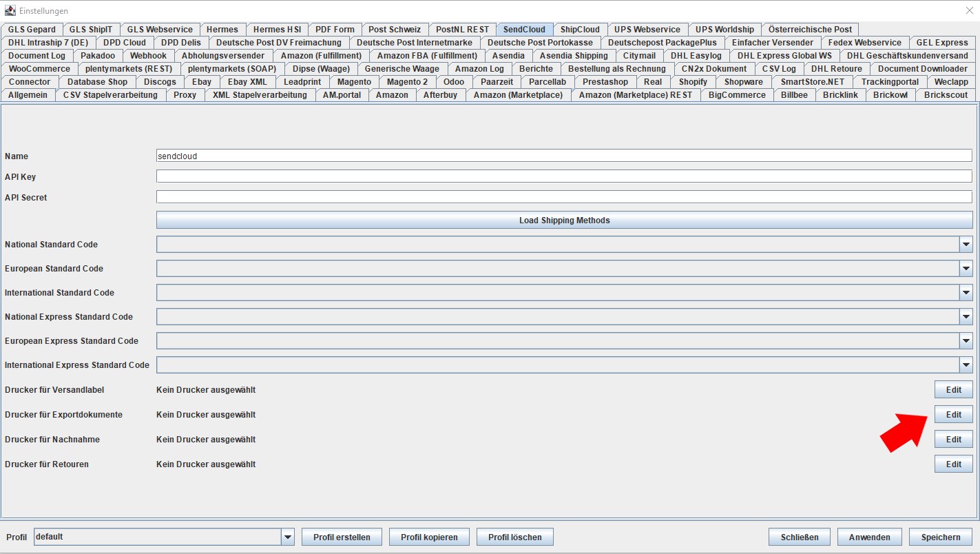Expand the Profil default dropdown

[288, 537]
